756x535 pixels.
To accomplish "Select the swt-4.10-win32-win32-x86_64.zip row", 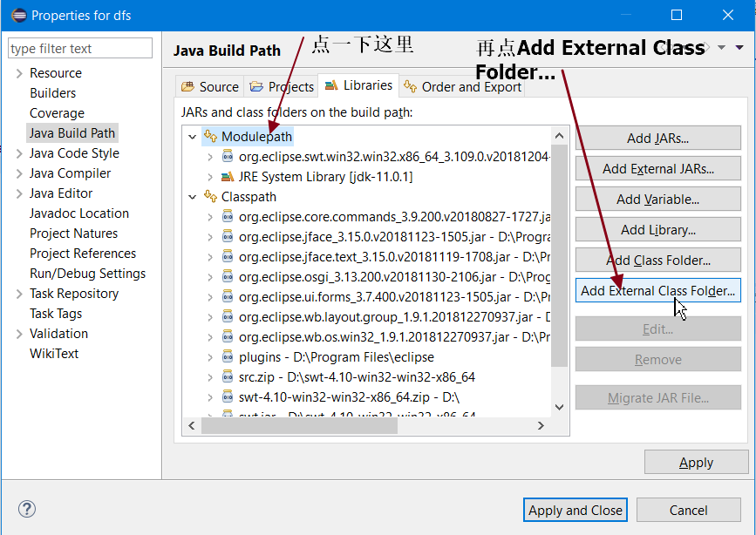I will click(349, 397).
